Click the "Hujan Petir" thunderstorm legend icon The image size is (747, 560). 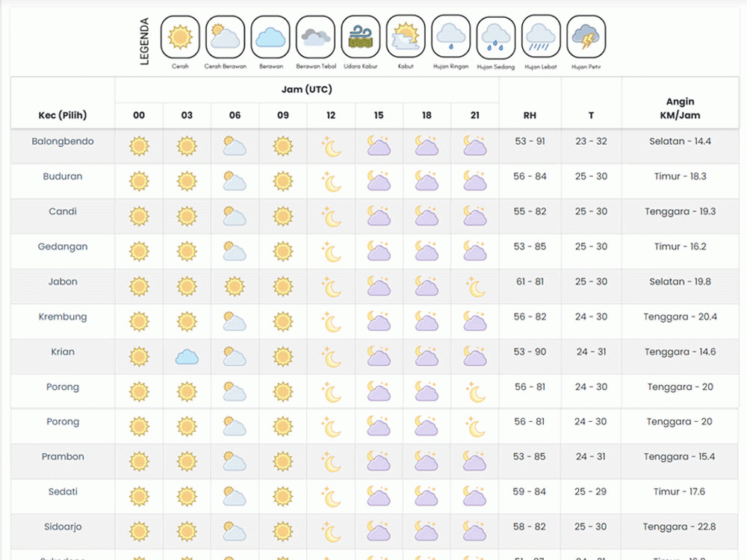tap(586, 36)
